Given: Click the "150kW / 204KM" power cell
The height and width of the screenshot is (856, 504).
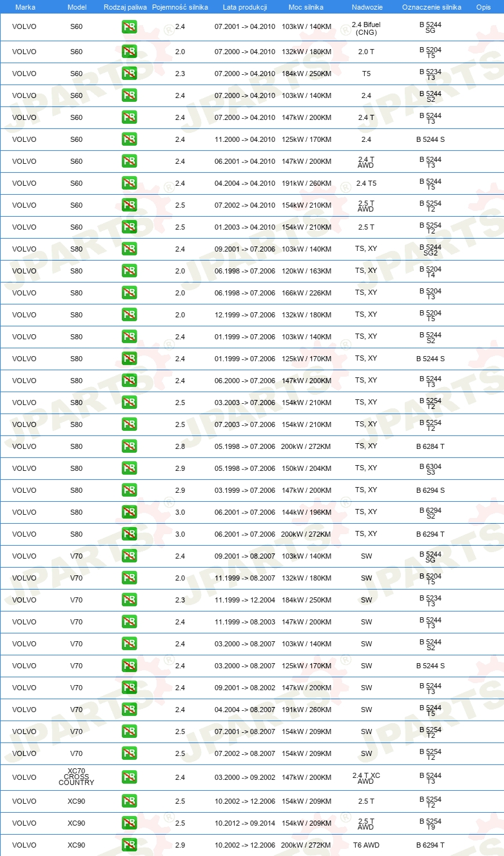Looking at the screenshot, I should pos(306,468).
